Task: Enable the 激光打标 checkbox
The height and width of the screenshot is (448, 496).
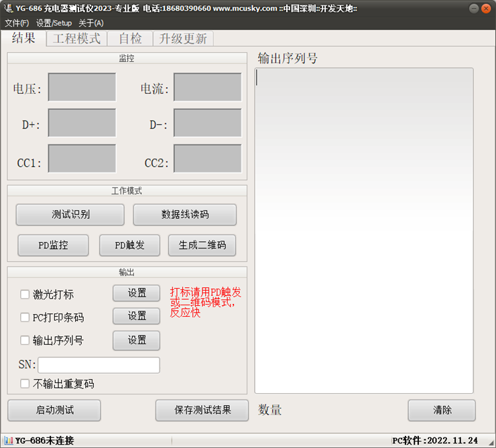Action: (25, 295)
